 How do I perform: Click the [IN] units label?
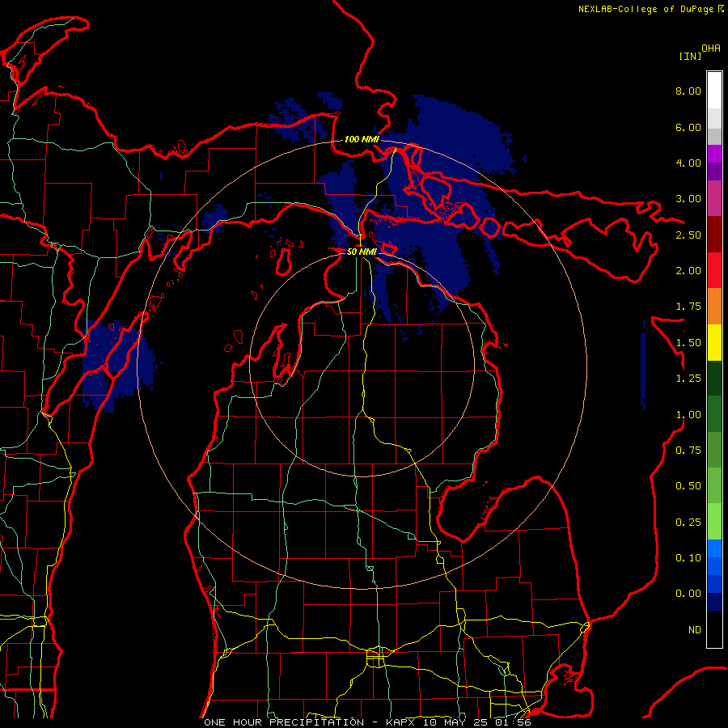click(690, 56)
